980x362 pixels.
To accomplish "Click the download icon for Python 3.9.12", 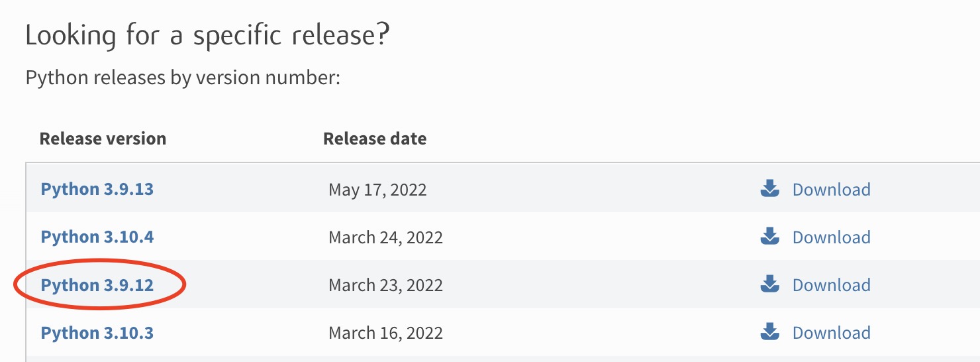I will tap(769, 284).
